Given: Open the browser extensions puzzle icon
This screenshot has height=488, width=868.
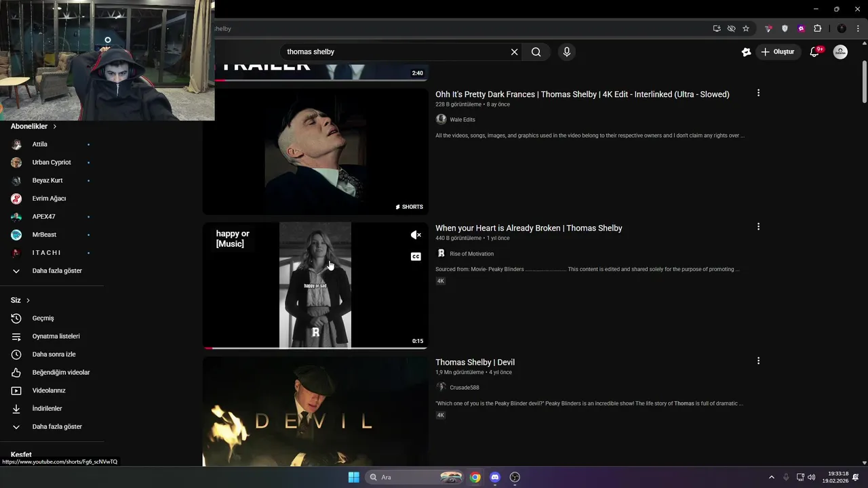Looking at the screenshot, I should coord(817,28).
